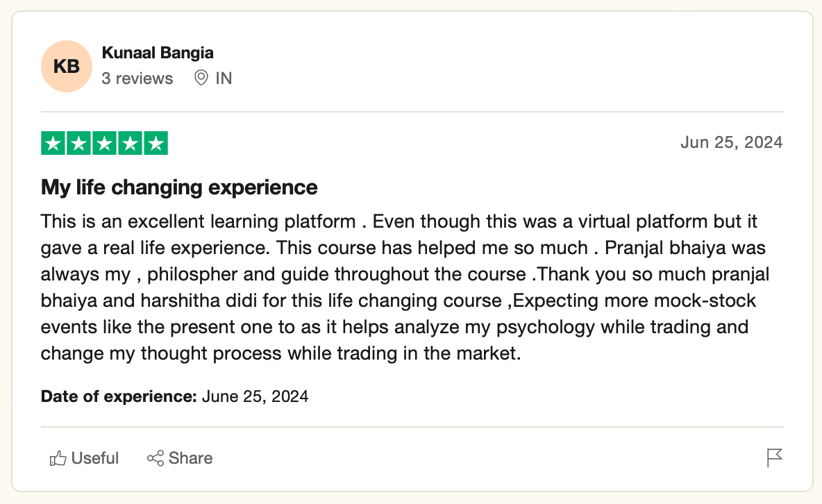This screenshot has height=504, width=822.
Task: Click the second green star
Action: click(78, 143)
